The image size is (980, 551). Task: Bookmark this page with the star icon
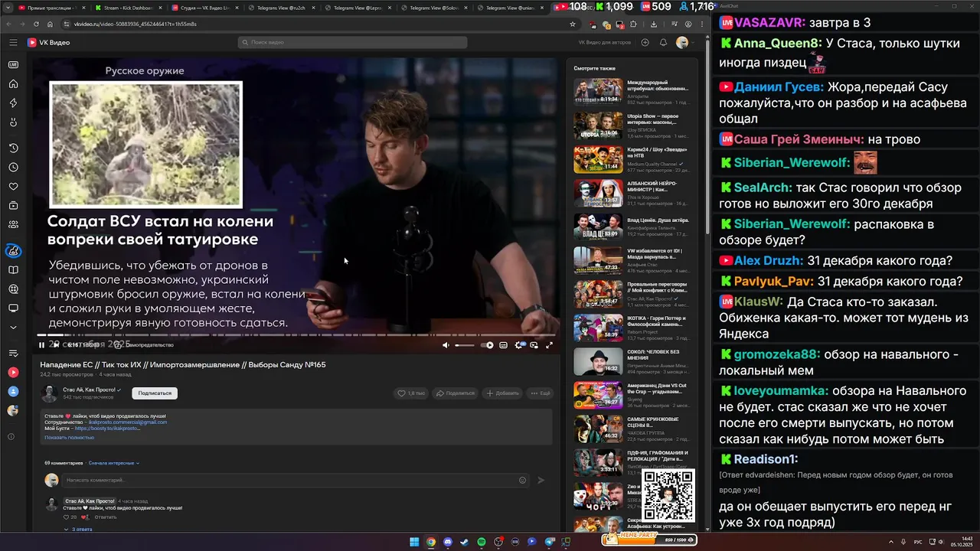pos(573,24)
